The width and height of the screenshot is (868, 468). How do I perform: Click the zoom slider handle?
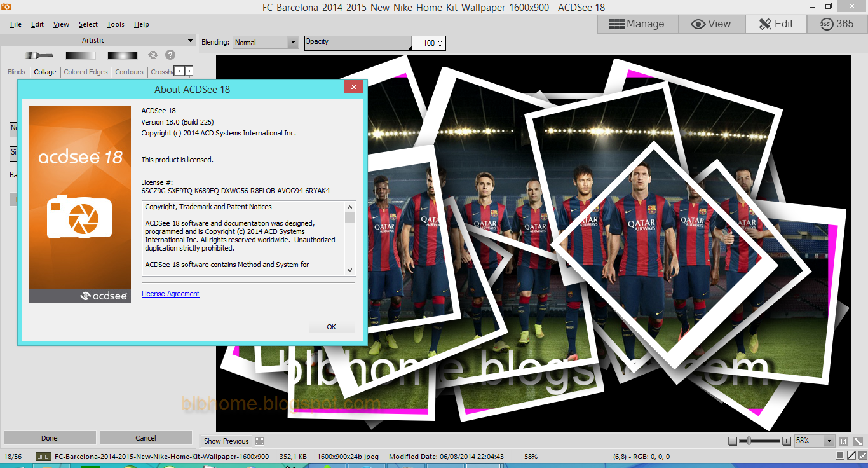coord(750,441)
